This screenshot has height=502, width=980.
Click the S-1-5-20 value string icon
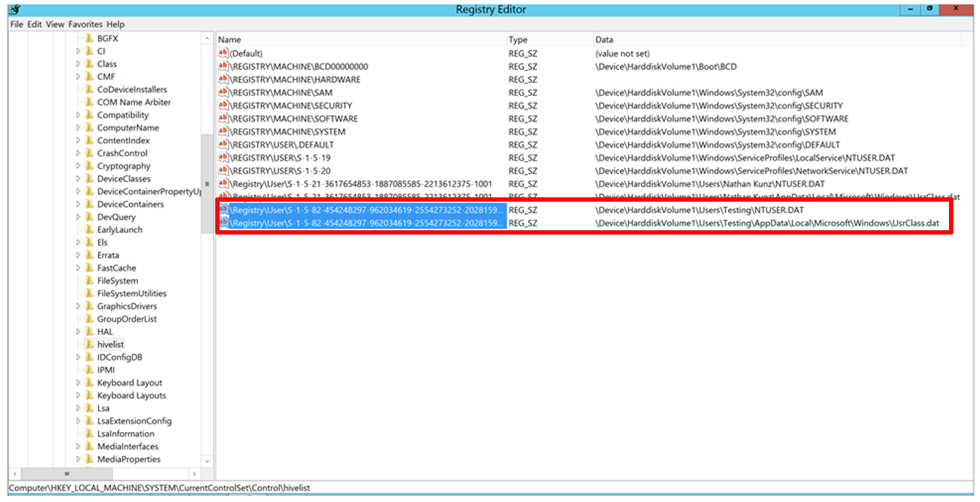coord(223,171)
